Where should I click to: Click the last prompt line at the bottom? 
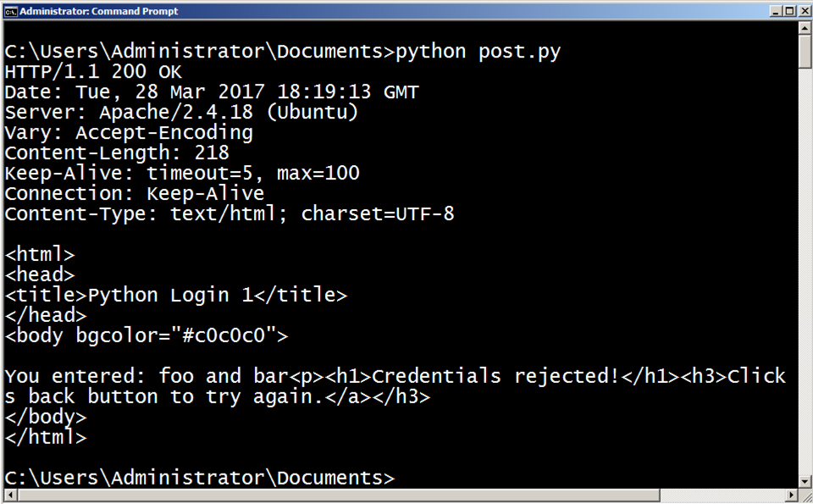(x=199, y=478)
